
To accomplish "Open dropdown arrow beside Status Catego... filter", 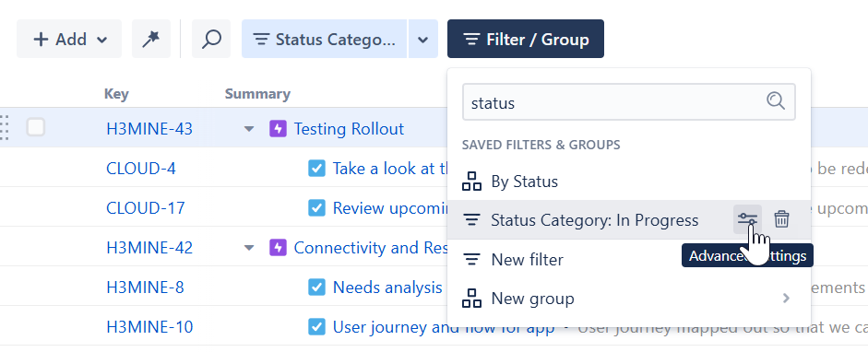I will click(x=422, y=40).
